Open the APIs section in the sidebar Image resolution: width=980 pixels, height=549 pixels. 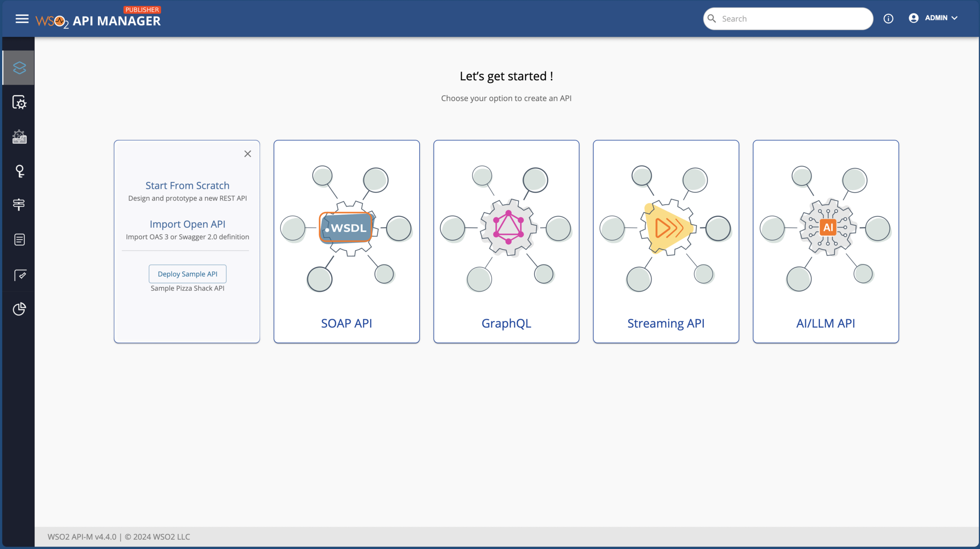pos(19,67)
